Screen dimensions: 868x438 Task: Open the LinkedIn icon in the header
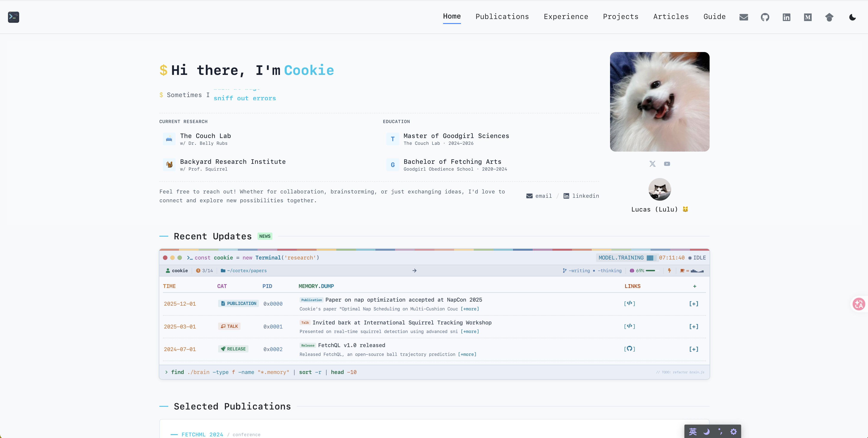pyautogui.click(x=787, y=17)
